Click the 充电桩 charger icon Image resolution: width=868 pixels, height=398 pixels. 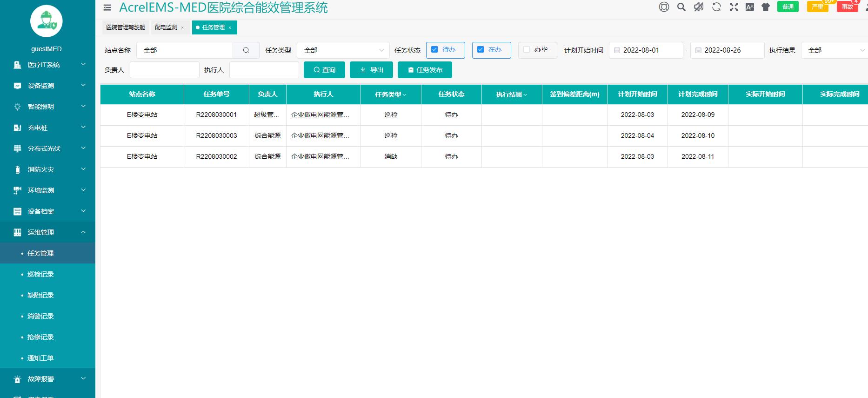[x=17, y=128]
